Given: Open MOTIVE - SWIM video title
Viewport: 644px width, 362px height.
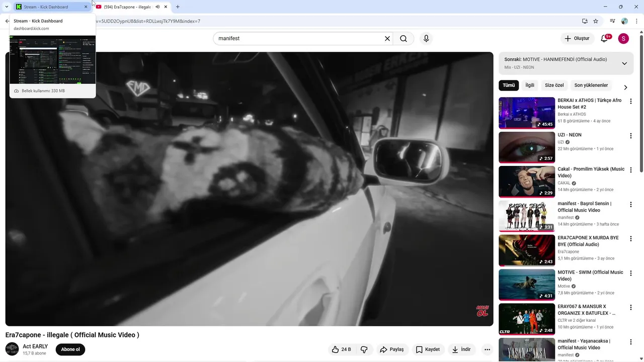Looking at the screenshot, I should tap(590, 276).
